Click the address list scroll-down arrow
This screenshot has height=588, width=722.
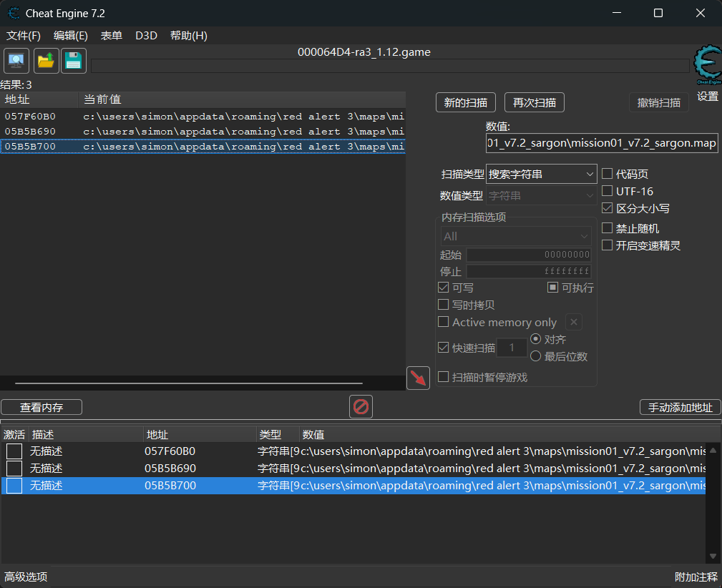[x=713, y=557]
